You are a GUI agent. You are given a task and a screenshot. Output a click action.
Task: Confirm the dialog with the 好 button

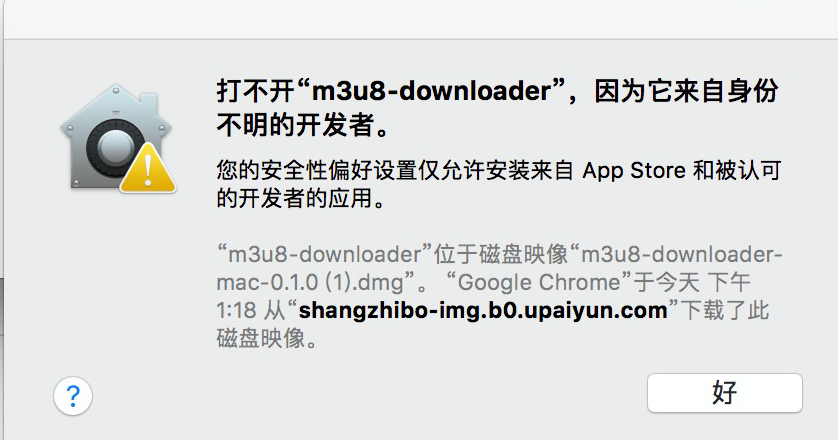point(724,393)
